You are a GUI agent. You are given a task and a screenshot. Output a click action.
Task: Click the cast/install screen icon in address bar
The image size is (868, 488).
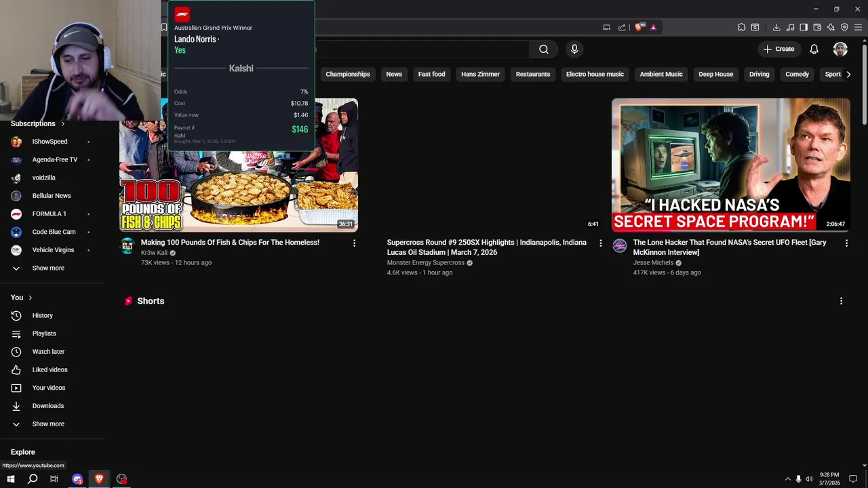607,27
